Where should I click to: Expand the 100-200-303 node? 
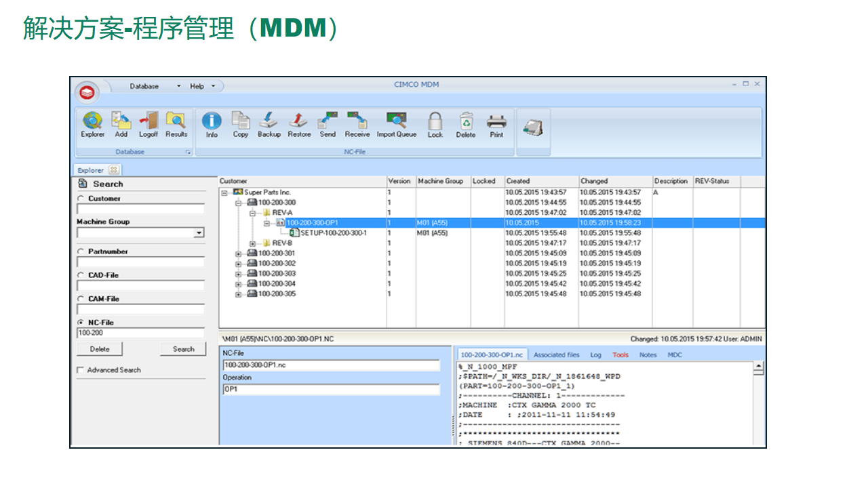(238, 274)
